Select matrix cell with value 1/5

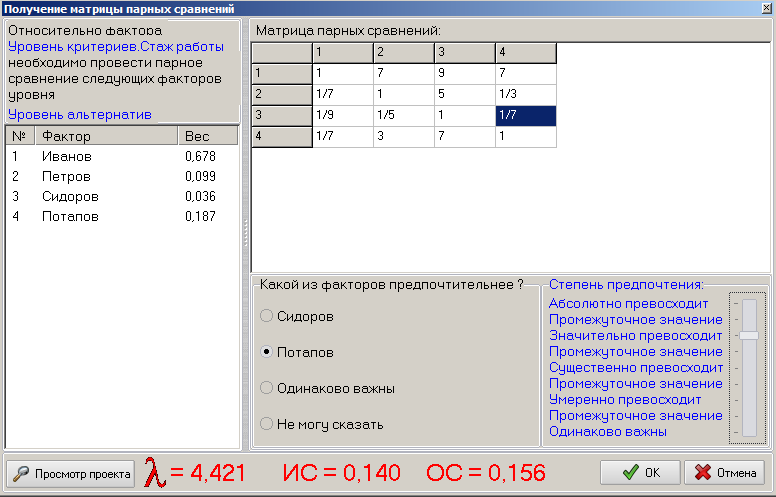pos(404,115)
